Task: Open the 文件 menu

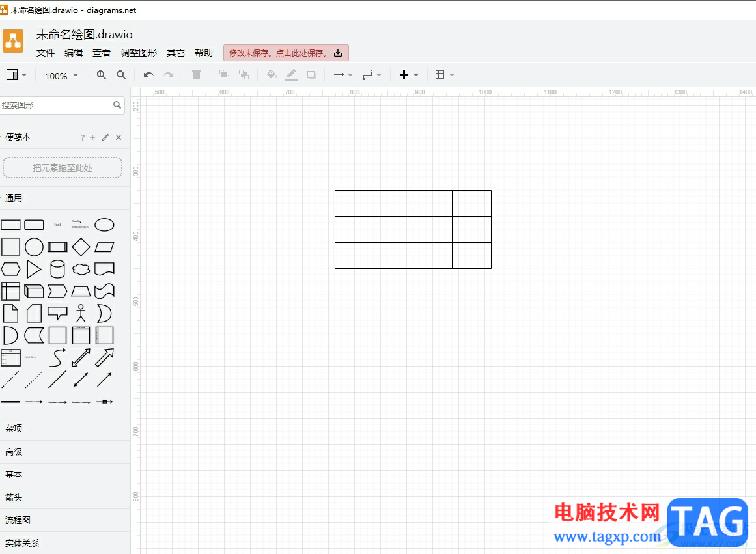Action: point(46,53)
